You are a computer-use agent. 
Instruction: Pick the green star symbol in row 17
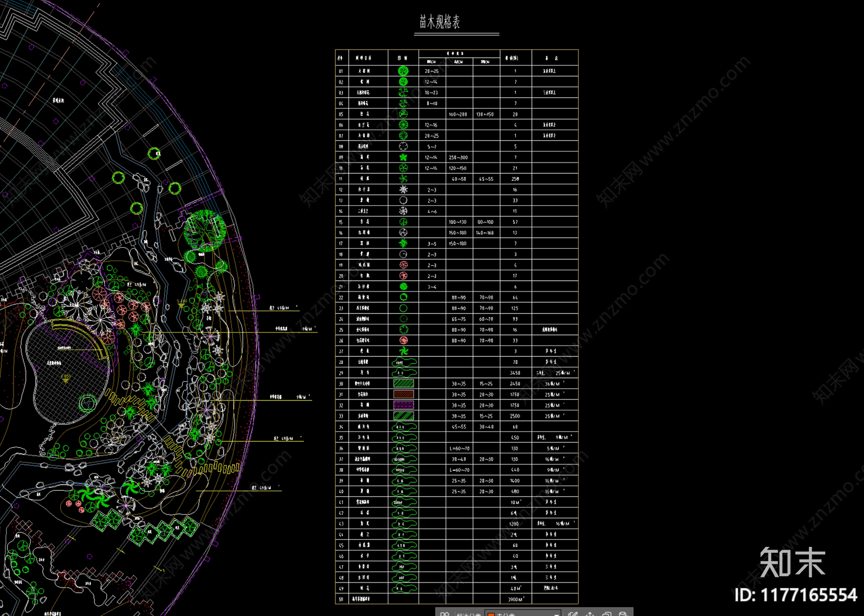[x=403, y=243]
